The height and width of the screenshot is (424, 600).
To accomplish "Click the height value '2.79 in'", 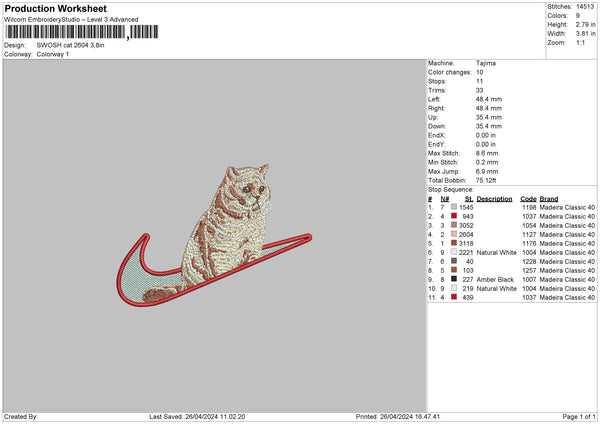I will point(585,24).
